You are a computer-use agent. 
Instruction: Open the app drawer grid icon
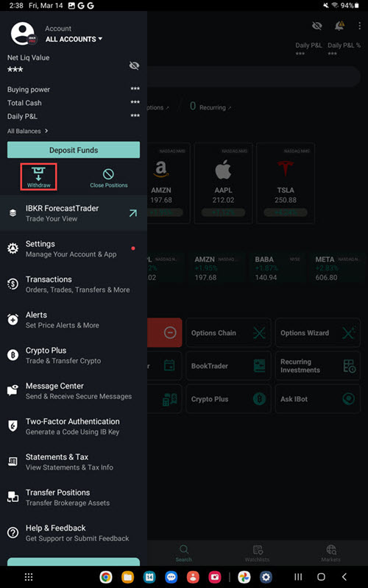coord(29,577)
